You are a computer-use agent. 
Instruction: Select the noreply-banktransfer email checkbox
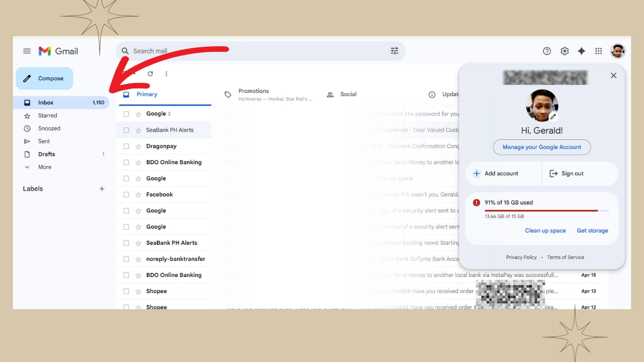(x=126, y=259)
